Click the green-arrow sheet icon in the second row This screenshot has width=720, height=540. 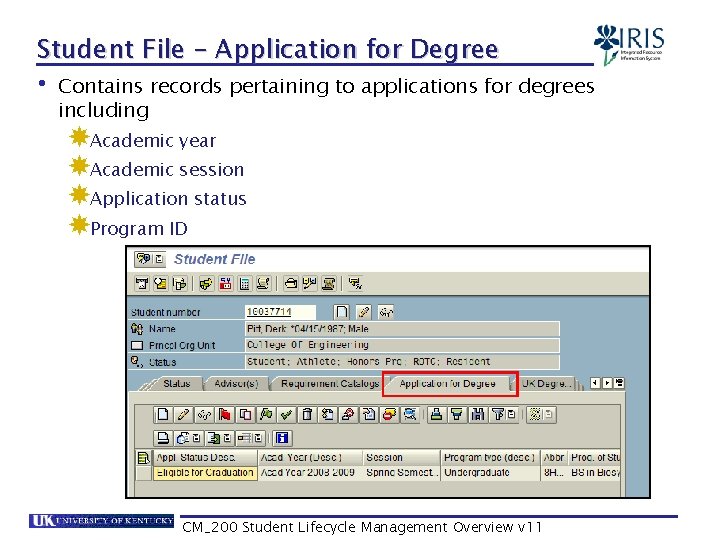coord(213,438)
